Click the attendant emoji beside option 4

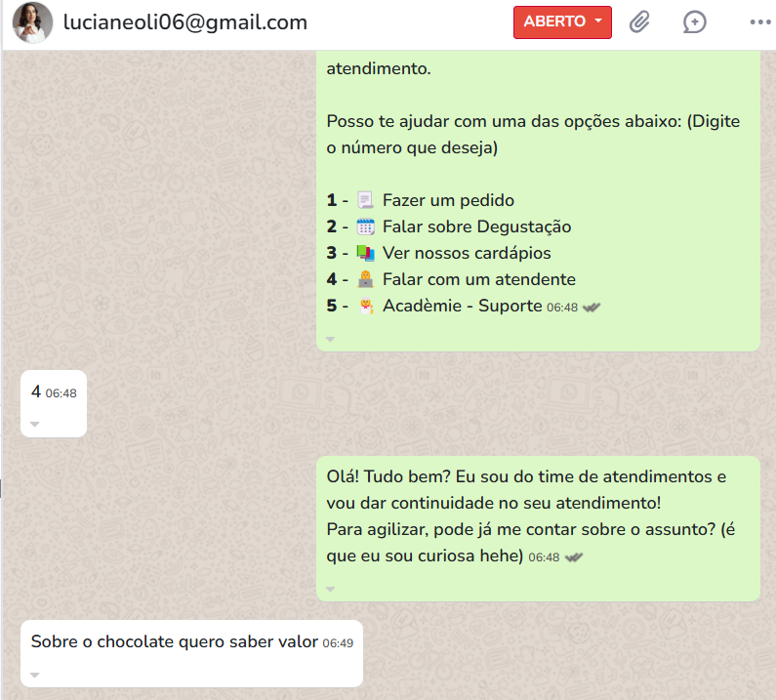click(365, 279)
